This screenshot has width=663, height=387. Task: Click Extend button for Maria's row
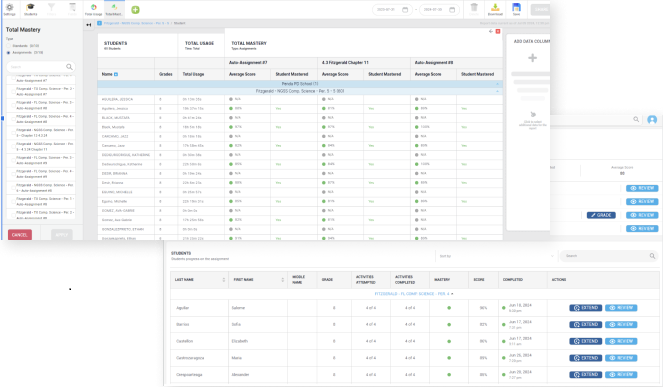pos(586,358)
